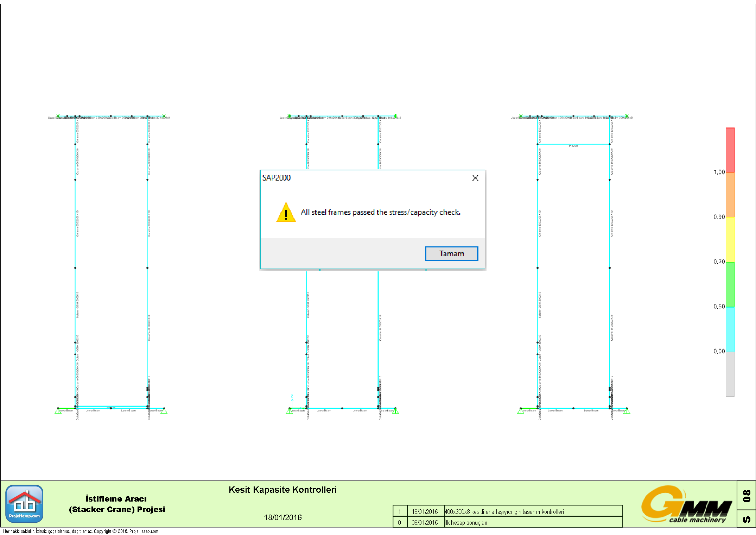Image resolution: width=756 pixels, height=535 pixels.
Task: Click left frame's bottom-left green support triangle
Action: coord(58,411)
